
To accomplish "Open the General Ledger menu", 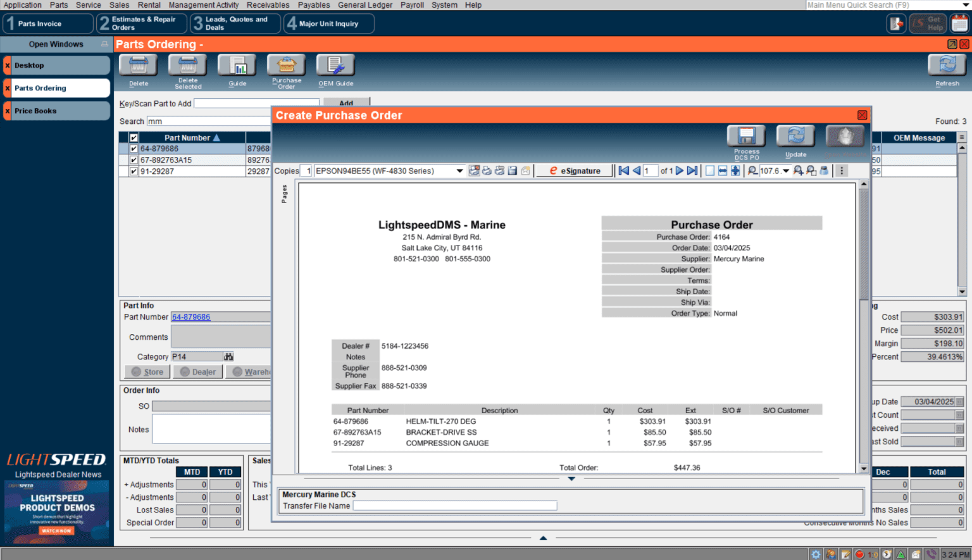I will (364, 5).
